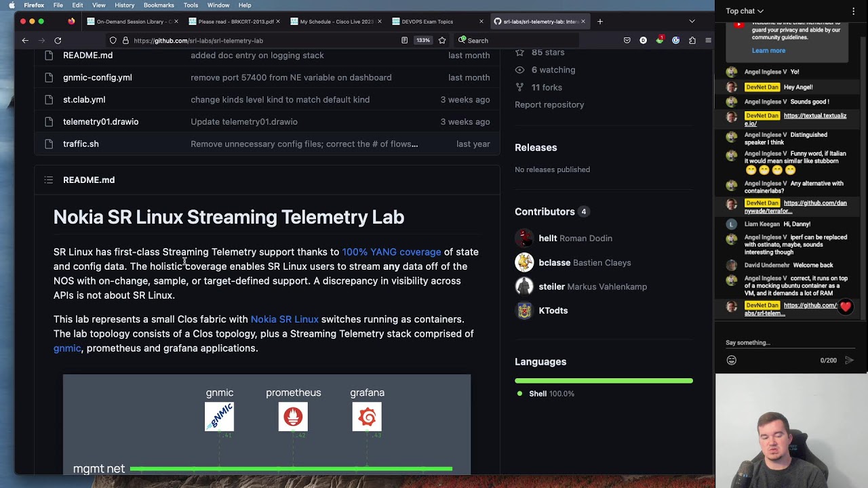Open bclasse's contributor avatar
Screen dimensions: 868x488
tap(524, 262)
